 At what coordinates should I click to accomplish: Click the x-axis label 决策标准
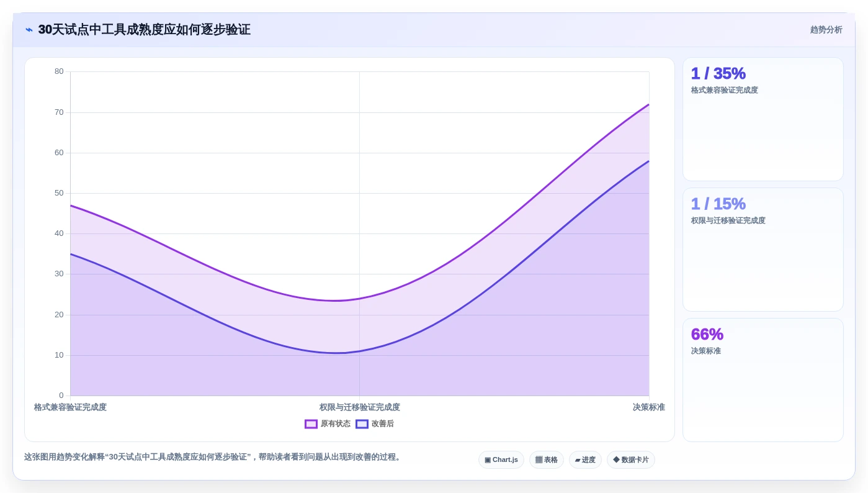(x=649, y=407)
